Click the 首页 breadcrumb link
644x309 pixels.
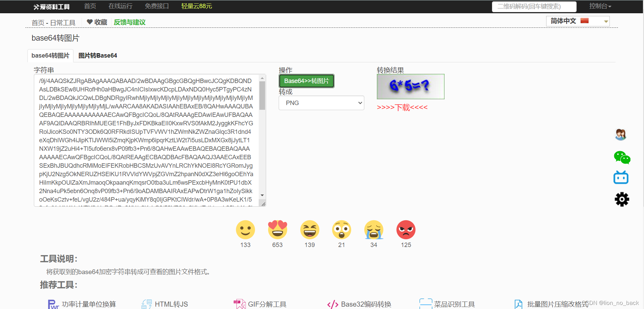(x=38, y=23)
